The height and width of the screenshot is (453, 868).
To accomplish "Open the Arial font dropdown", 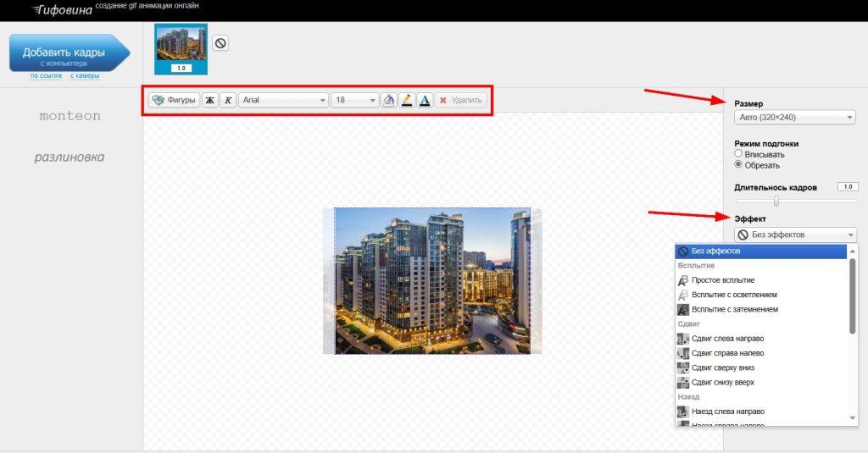I will pos(283,100).
